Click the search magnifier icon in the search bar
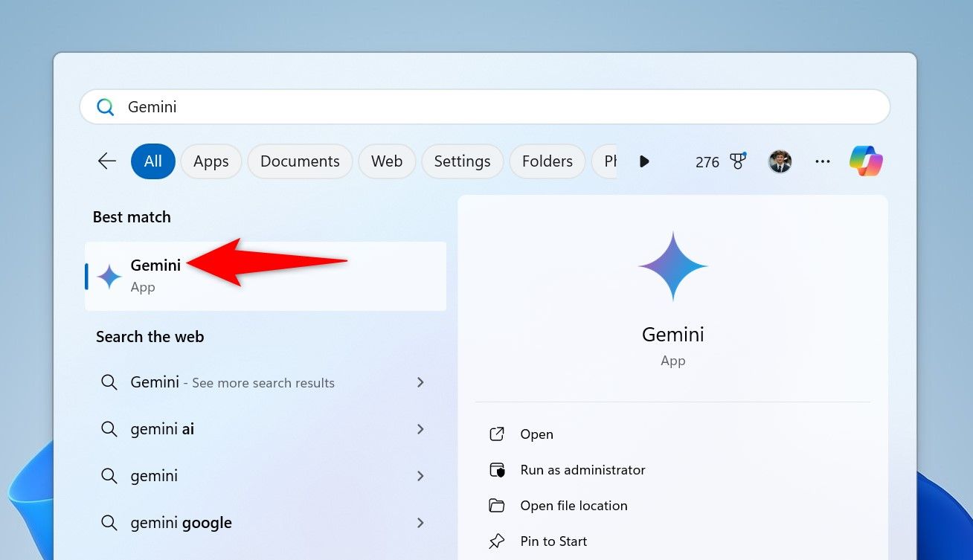The height and width of the screenshot is (560, 973). point(105,106)
